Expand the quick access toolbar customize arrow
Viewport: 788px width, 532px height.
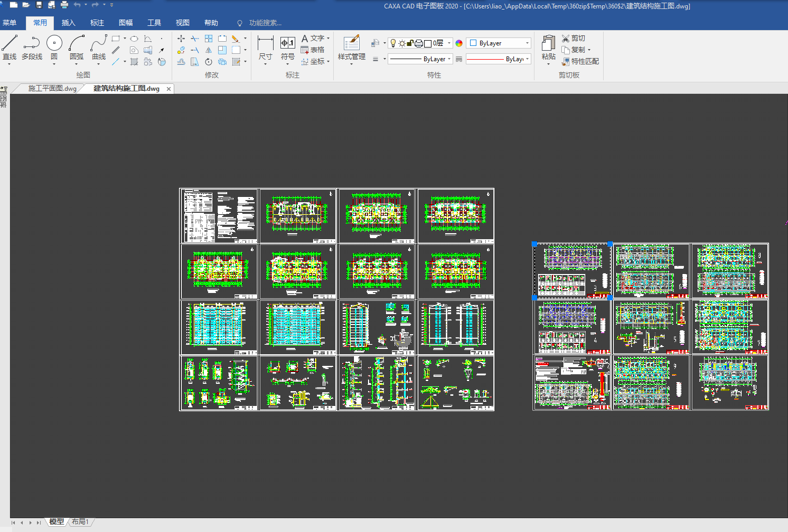click(x=111, y=5)
